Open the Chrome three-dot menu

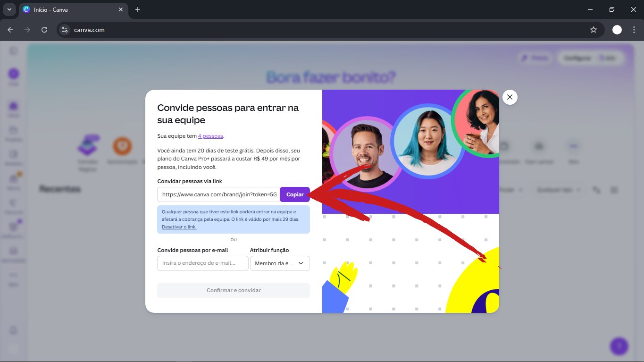point(634,30)
